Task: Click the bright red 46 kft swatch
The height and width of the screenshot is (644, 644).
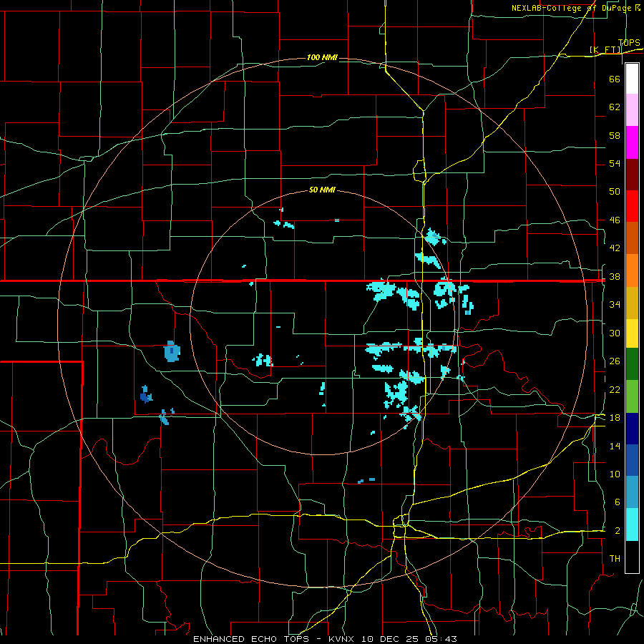Action: point(632,206)
